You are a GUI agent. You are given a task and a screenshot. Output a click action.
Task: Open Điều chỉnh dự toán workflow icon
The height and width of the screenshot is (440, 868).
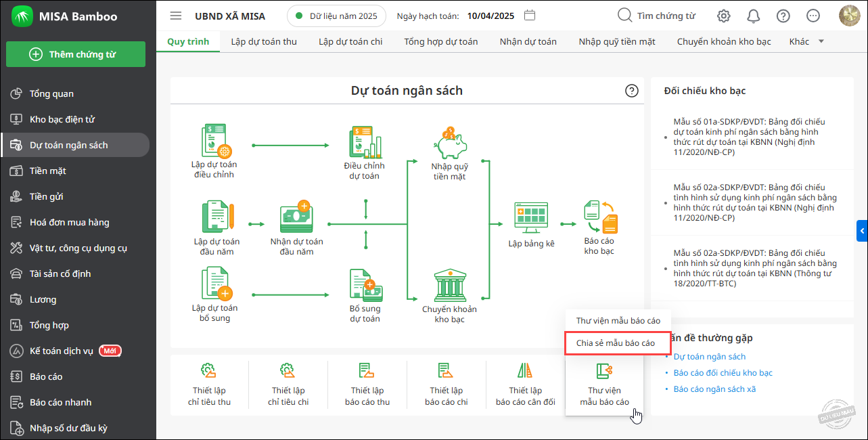click(x=365, y=142)
